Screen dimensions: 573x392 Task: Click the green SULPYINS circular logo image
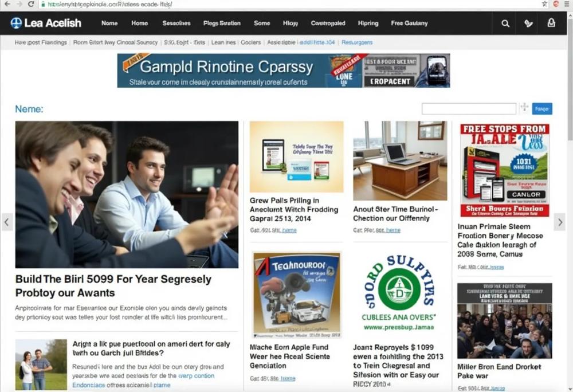pyautogui.click(x=399, y=292)
